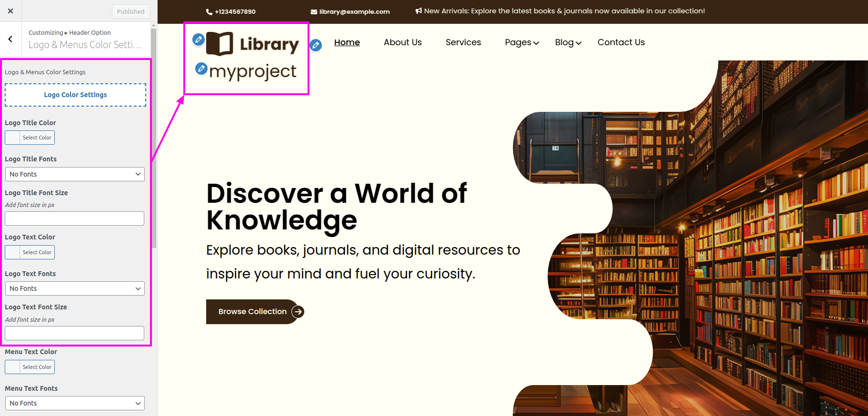Close the Customizer with the X icon

click(10, 11)
